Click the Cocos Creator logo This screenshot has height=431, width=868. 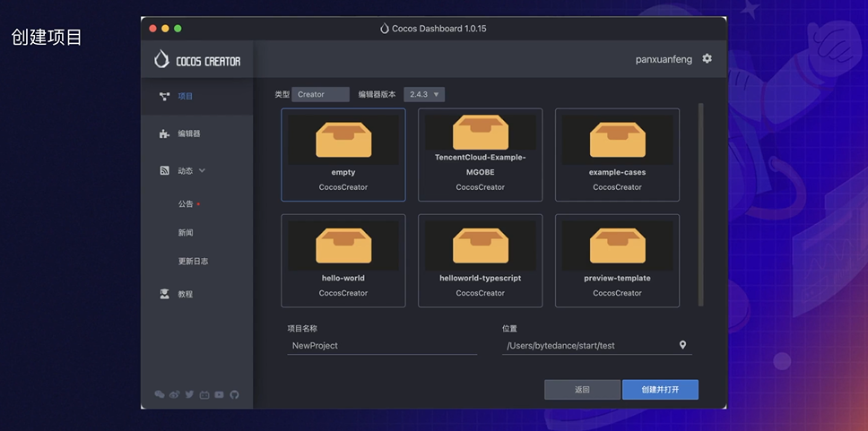[x=197, y=60]
